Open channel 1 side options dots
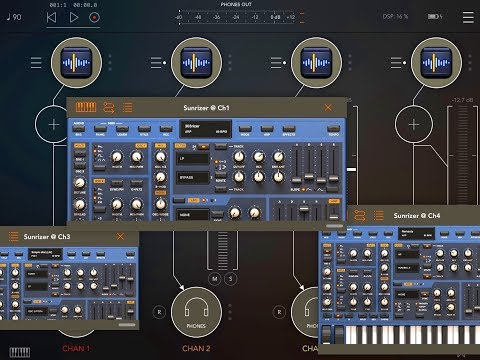Image resolution: width=480 pixels, height=360 pixels. pos(110,62)
